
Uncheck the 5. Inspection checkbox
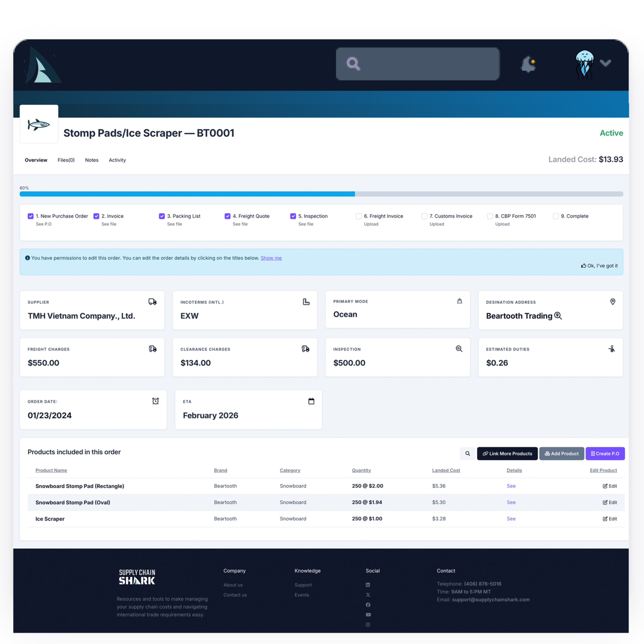coord(293,216)
